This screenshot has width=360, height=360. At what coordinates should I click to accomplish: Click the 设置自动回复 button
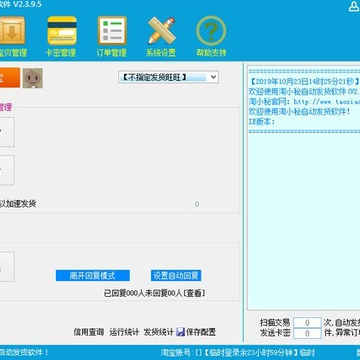tap(176, 275)
